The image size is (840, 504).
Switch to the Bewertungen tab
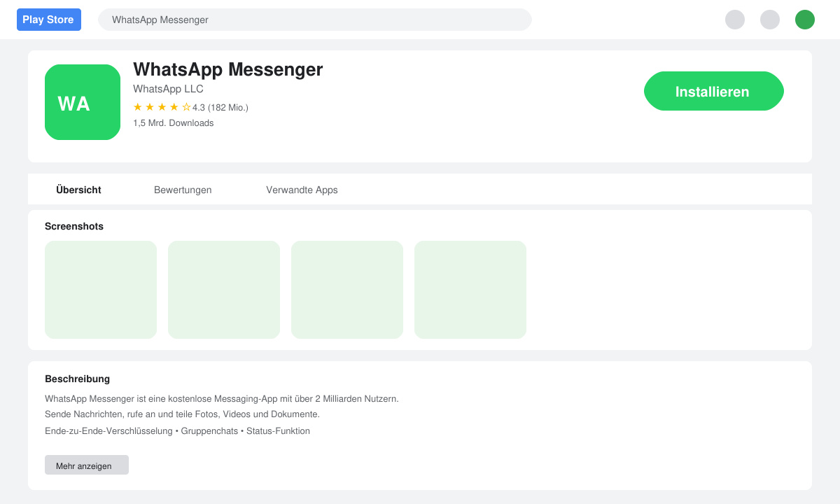click(183, 190)
